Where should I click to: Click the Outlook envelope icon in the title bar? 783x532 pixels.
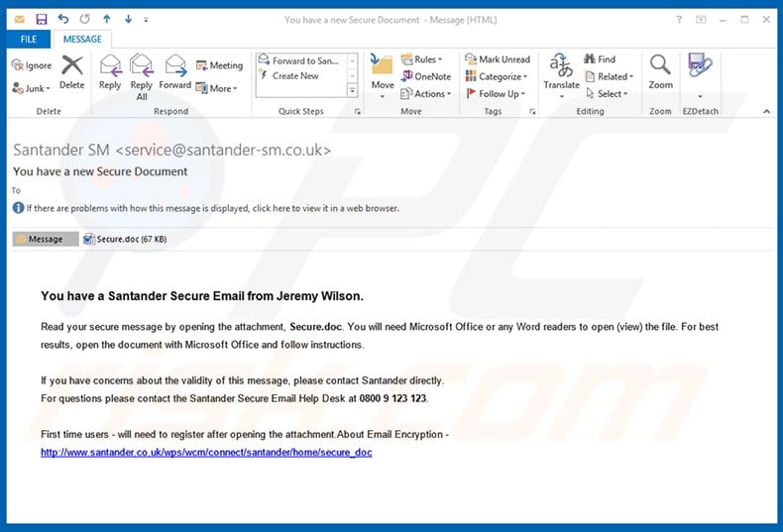pos(20,20)
